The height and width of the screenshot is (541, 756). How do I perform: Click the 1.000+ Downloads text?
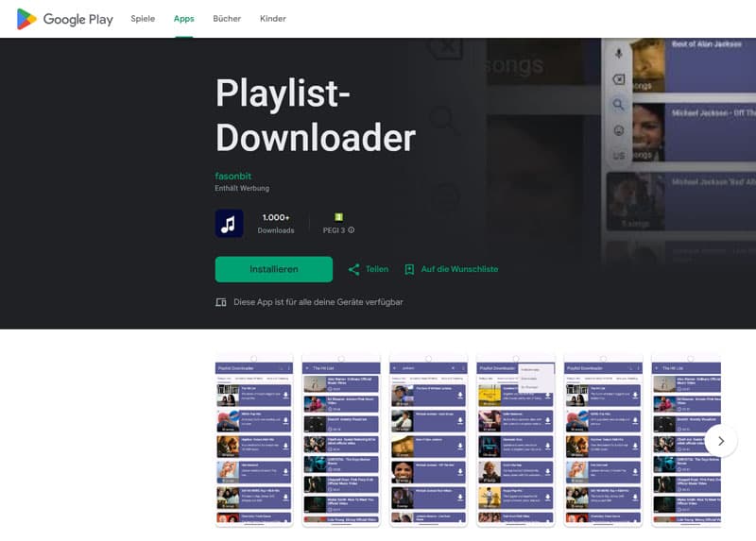pyautogui.click(x=276, y=224)
